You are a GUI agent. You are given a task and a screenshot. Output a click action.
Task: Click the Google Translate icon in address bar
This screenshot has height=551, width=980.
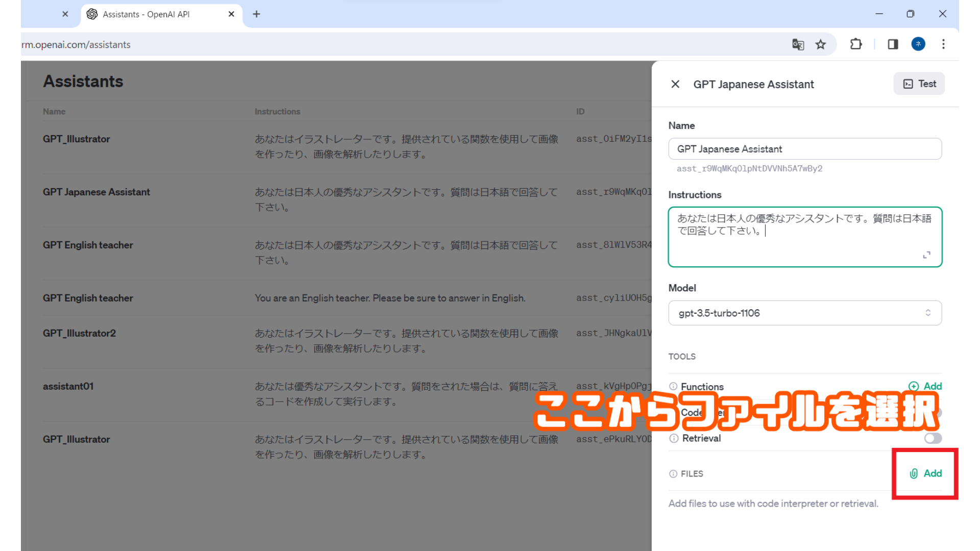pos(798,44)
